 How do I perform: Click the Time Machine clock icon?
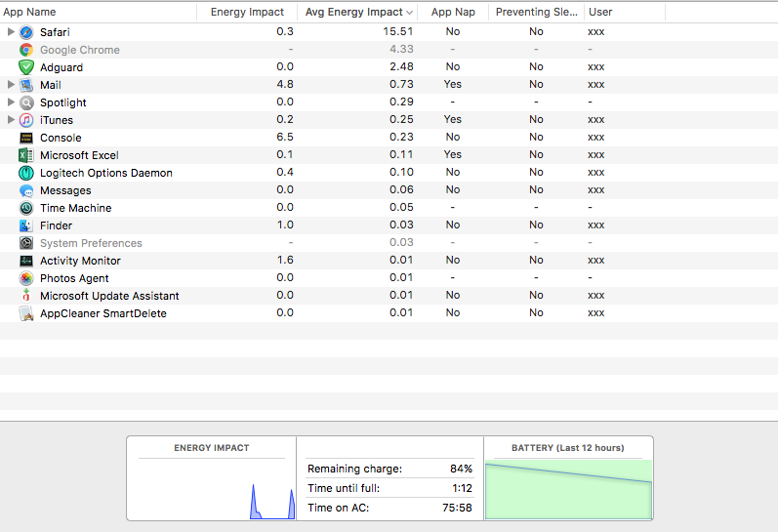pos(26,208)
